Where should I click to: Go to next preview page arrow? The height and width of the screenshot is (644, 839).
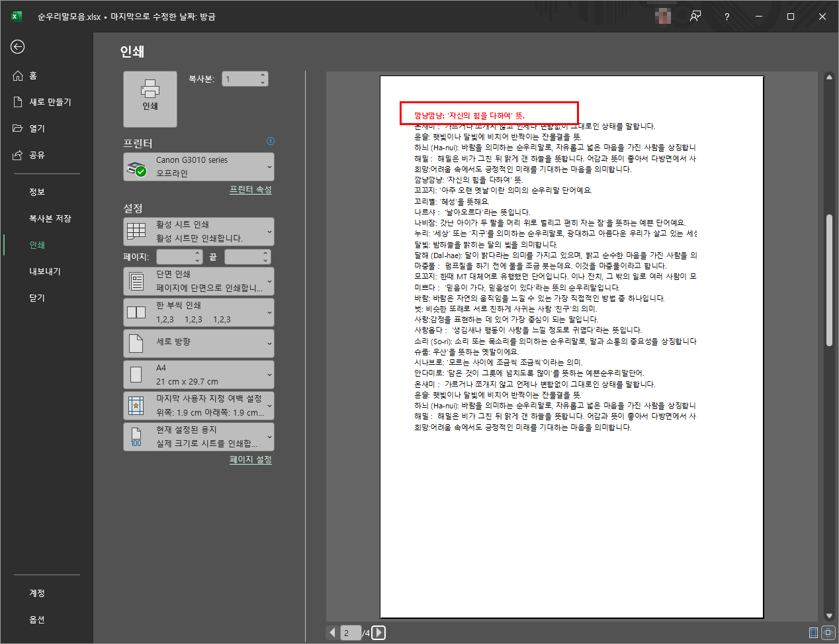coord(378,633)
